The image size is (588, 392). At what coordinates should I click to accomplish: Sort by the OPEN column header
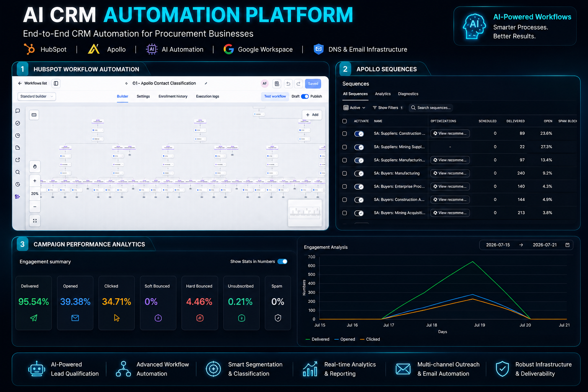pos(548,121)
